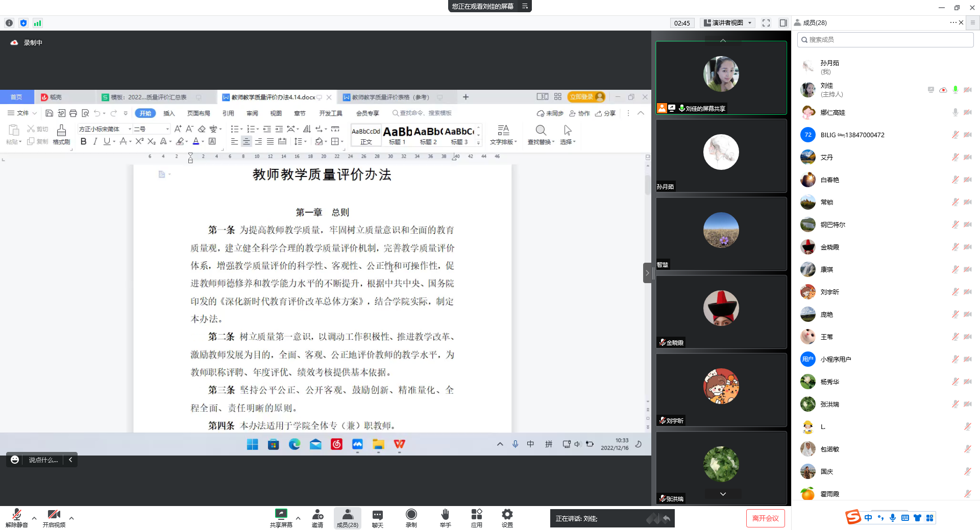The width and height of the screenshot is (980, 530).
Task: Open emoji smiley icon in chat bar
Action: point(15,460)
